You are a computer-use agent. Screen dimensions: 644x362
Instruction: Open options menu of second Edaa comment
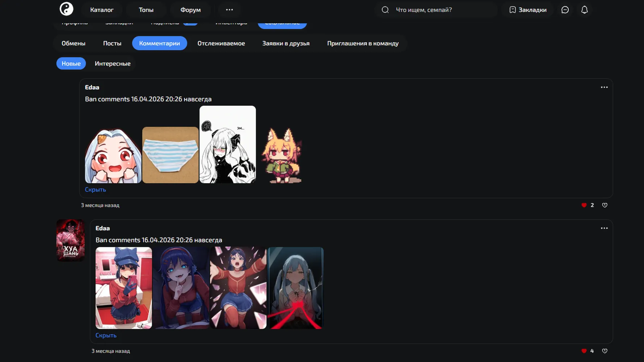pos(604,228)
